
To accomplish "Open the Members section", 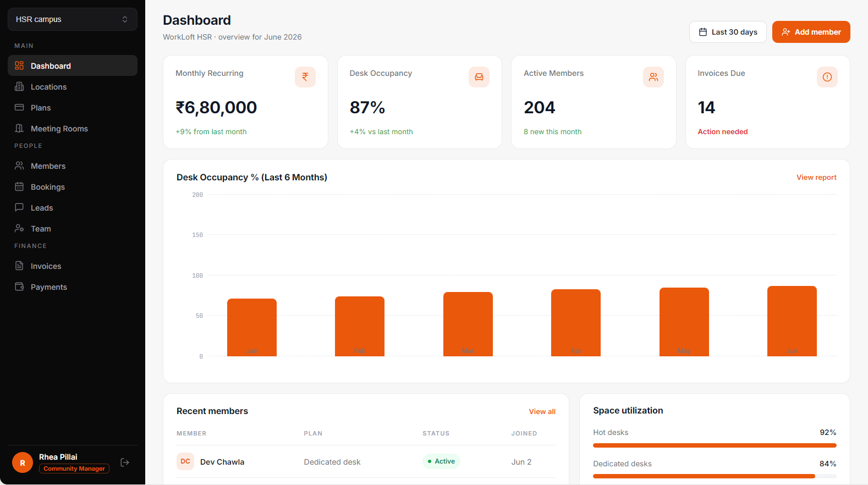I will point(73,166).
